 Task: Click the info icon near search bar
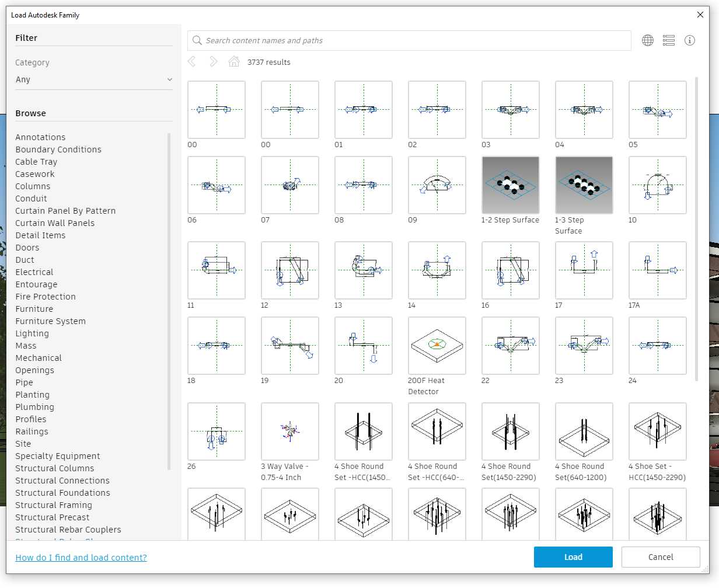[x=689, y=40]
